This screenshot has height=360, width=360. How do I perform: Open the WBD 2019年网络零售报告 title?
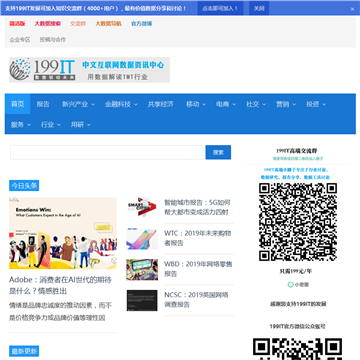pyautogui.click(x=198, y=269)
